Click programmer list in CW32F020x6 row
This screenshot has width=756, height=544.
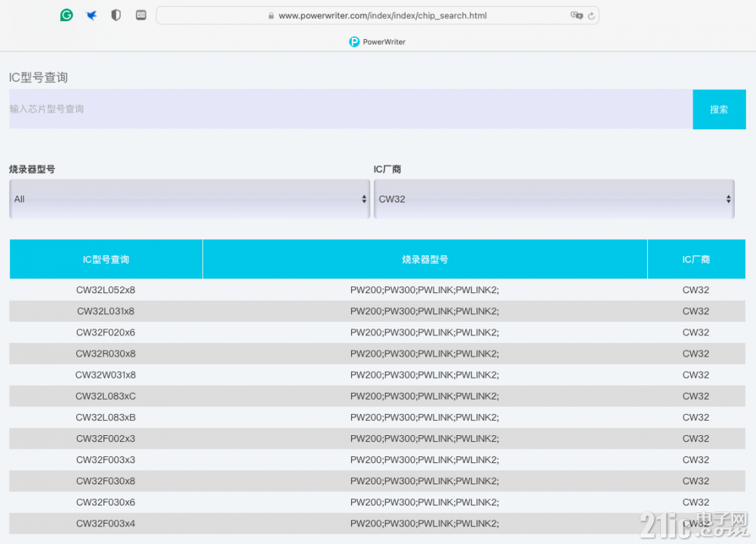coord(424,332)
